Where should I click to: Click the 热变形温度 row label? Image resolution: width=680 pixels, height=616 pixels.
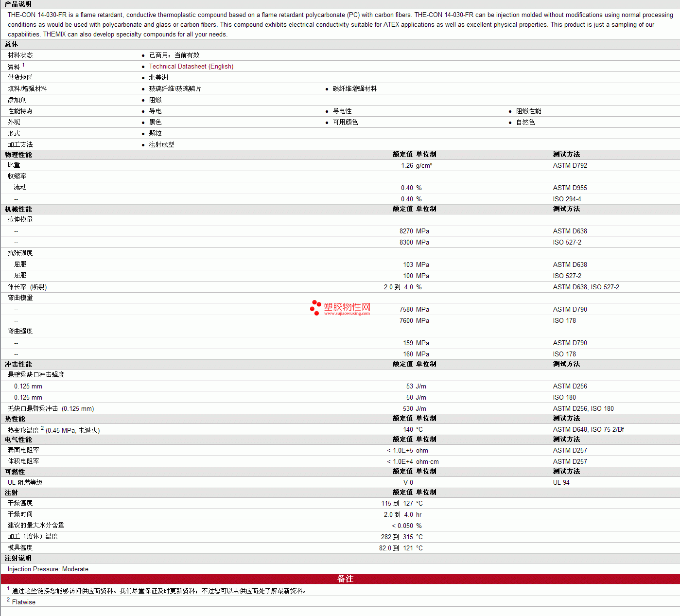coord(54,430)
